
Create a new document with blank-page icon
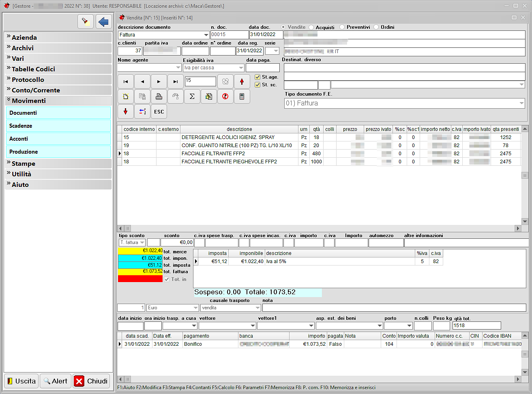(126, 96)
